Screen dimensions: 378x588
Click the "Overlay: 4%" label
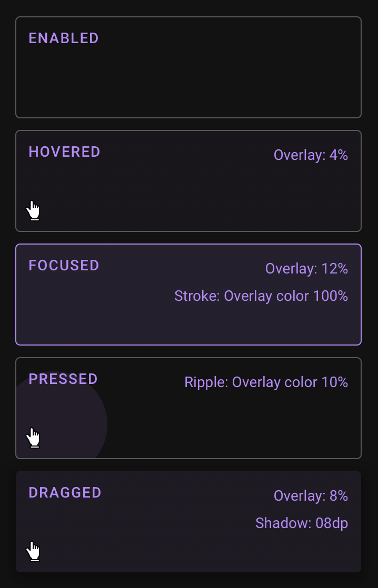[x=311, y=155]
